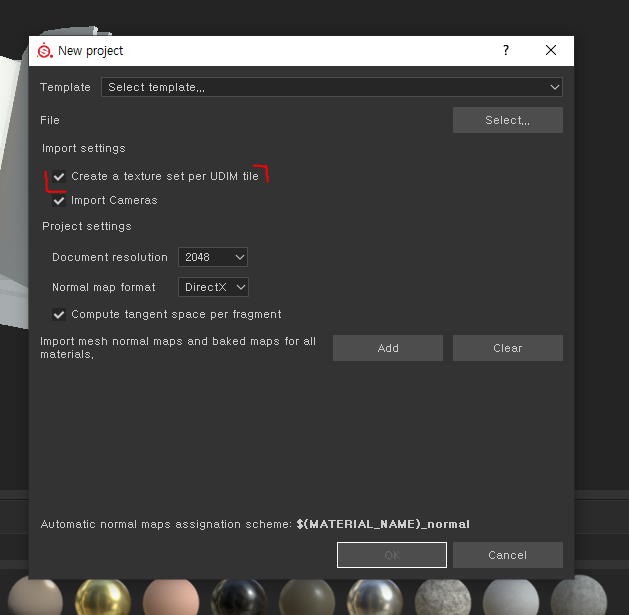Close the New project dialog window

click(551, 50)
